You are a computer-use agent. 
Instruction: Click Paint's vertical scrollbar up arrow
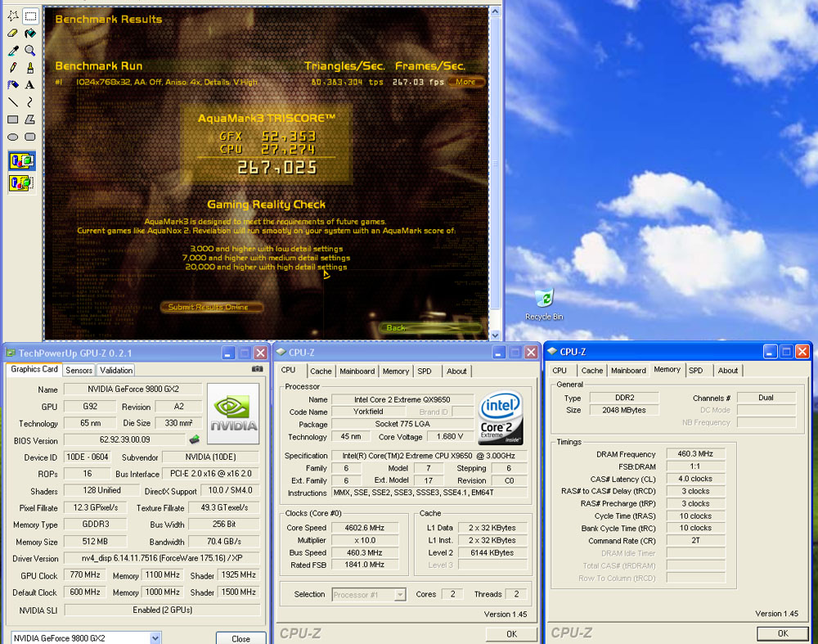495,11
